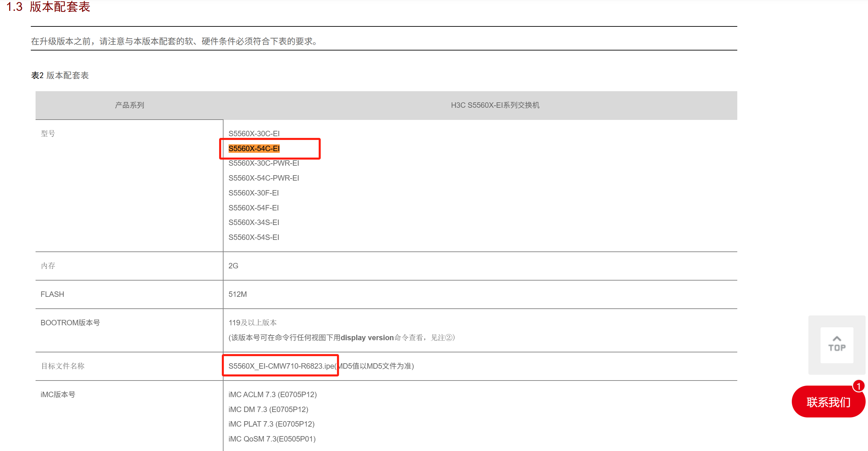Click the S5560X-30F-EI model entry
The image size is (868, 451).
pos(253,193)
